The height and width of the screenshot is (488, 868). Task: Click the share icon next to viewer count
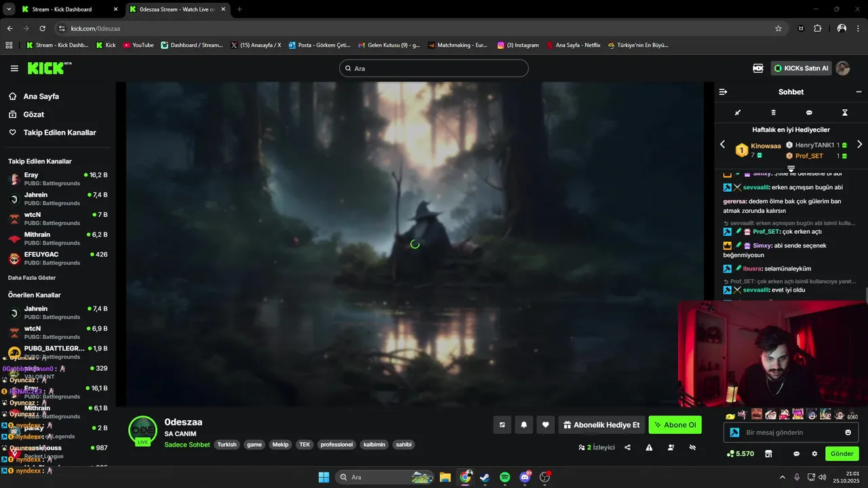627,447
